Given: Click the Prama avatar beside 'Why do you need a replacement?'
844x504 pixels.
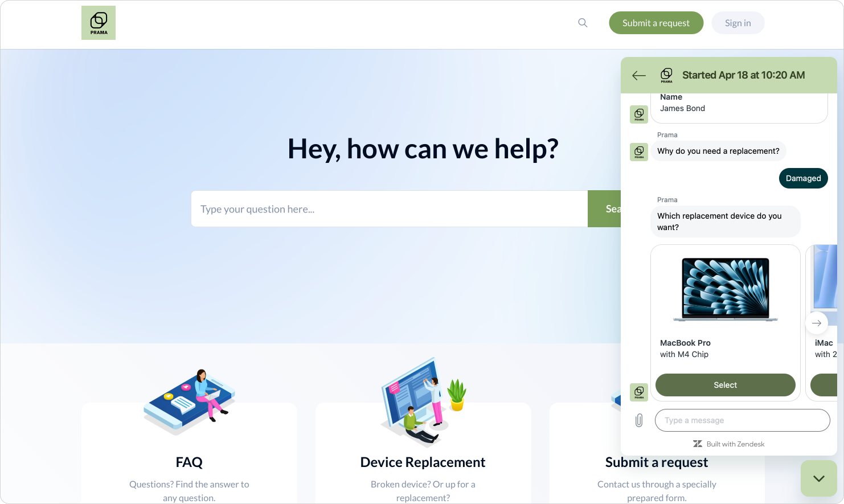Looking at the screenshot, I should click(x=639, y=152).
